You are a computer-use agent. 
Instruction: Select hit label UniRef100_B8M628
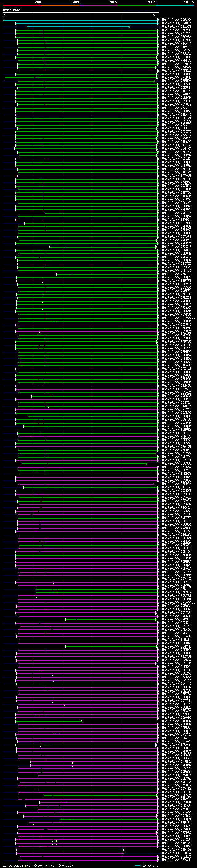pyautogui.click(x=177, y=826)
